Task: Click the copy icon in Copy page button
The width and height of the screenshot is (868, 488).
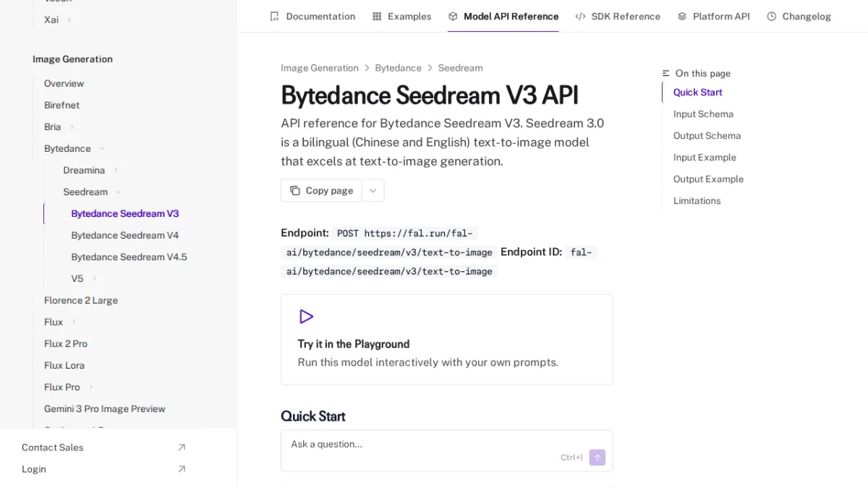Action: pyautogui.click(x=295, y=191)
